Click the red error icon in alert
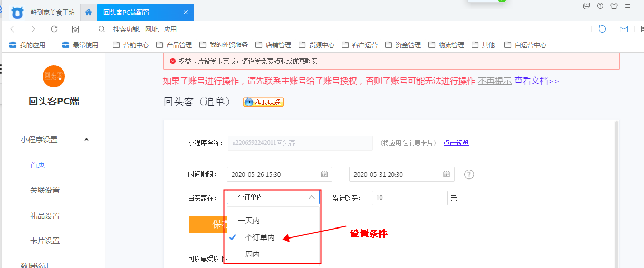Screen dimensions: 644x268 click(x=172, y=62)
